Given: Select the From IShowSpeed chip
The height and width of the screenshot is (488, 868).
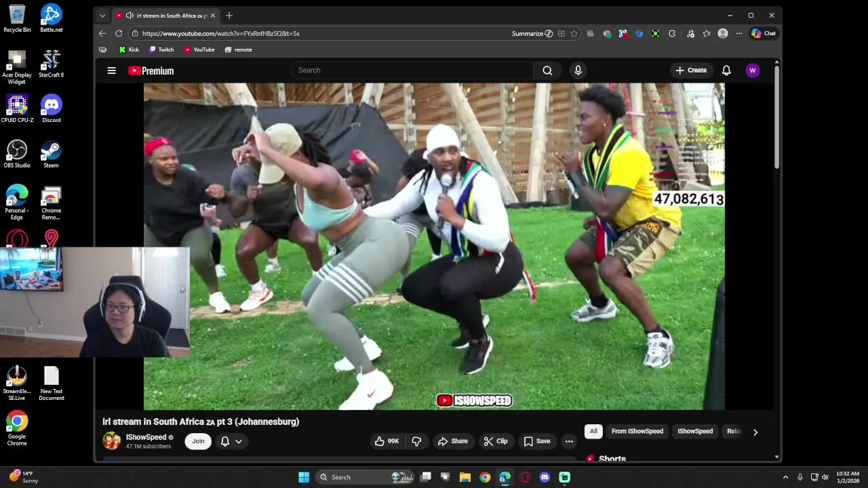Looking at the screenshot, I should (637, 432).
